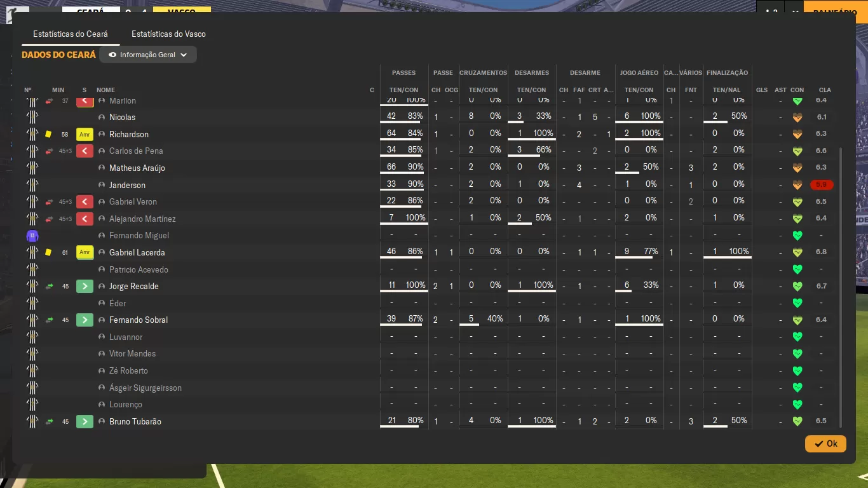Click Nicolas's orange condition heart
Viewport: 868px width, 488px height.
[797, 117]
